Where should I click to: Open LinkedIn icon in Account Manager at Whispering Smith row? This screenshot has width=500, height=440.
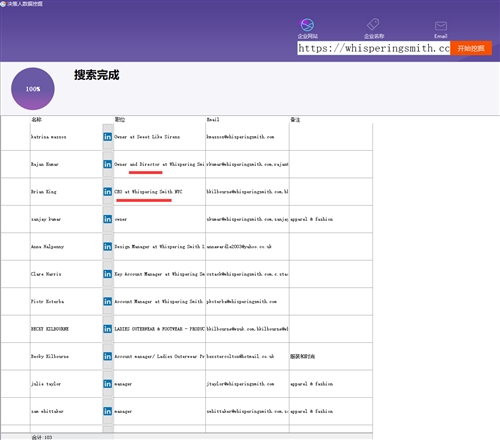[107, 302]
